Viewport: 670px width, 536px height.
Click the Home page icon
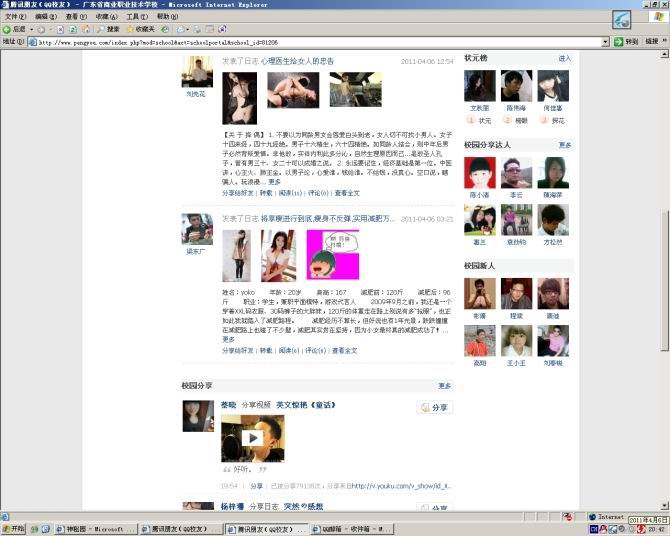click(x=85, y=29)
